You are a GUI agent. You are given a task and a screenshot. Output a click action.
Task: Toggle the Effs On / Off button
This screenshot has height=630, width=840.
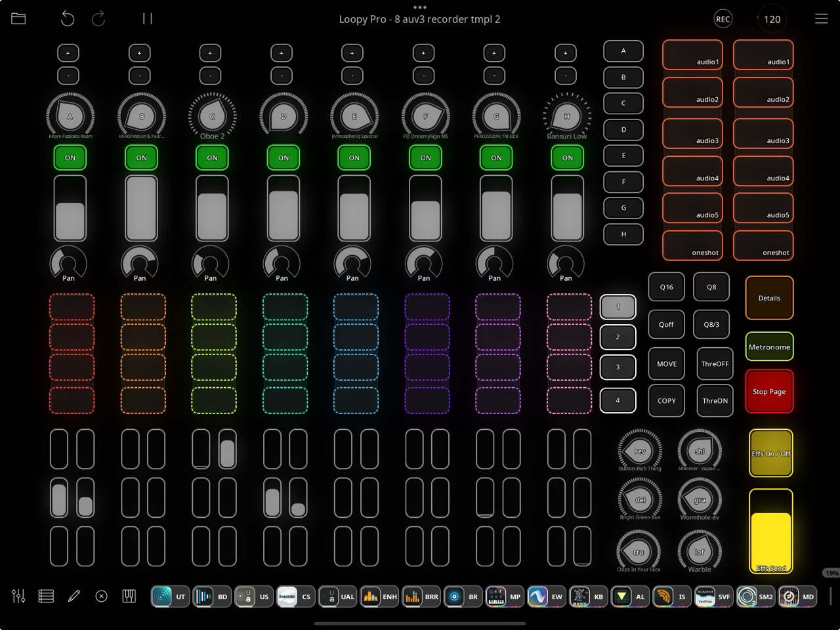point(770,453)
